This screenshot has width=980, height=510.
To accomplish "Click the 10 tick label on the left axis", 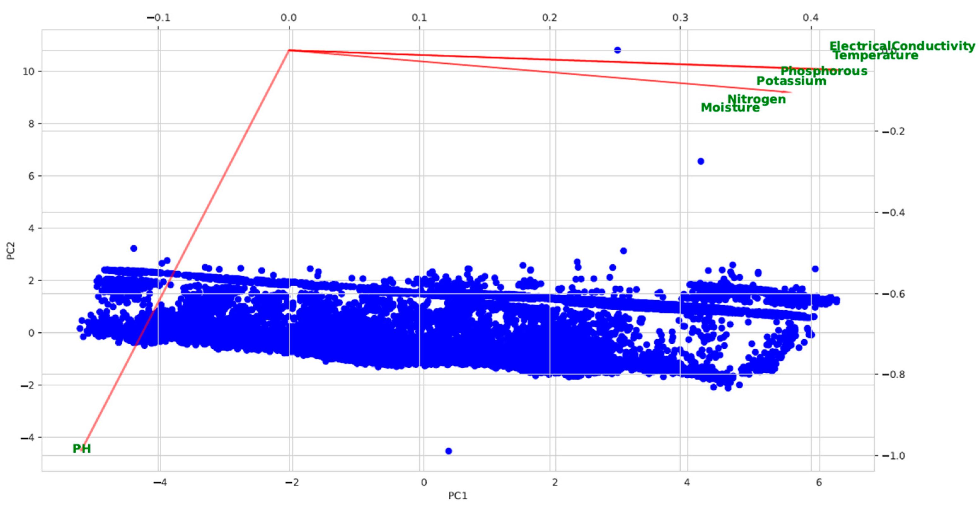I will 29,72.
